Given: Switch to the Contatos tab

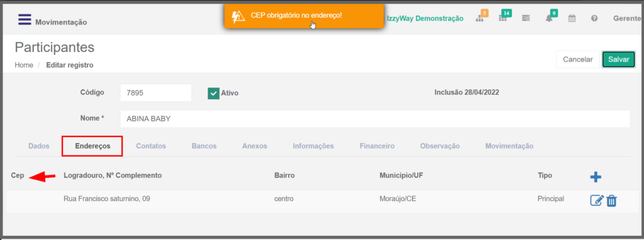Looking at the screenshot, I should click(x=151, y=146).
